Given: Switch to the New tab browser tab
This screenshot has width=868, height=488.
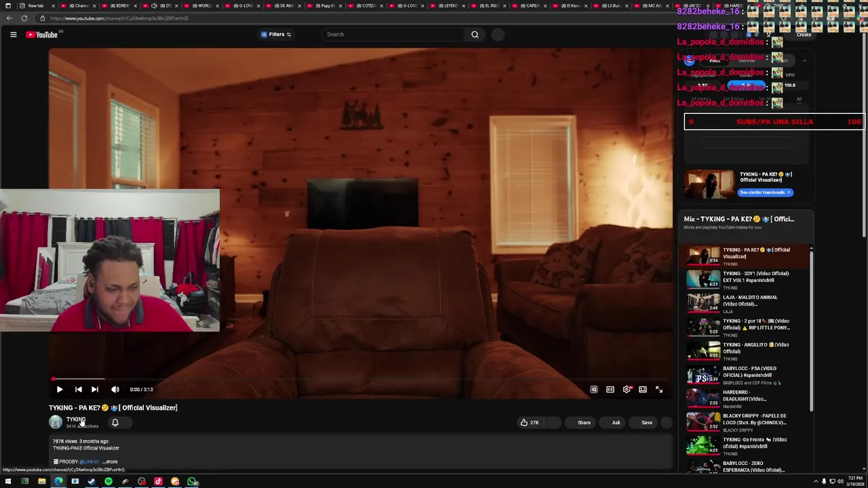Looking at the screenshot, I should (36, 5).
